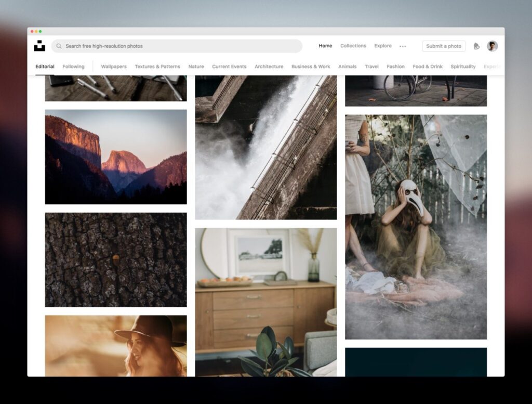Open the Explore menu link
The width and height of the screenshot is (532, 404).
(x=383, y=46)
